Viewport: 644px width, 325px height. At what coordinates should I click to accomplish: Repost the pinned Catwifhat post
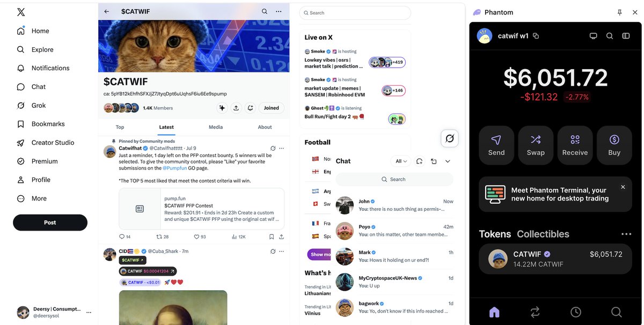coord(162,237)
